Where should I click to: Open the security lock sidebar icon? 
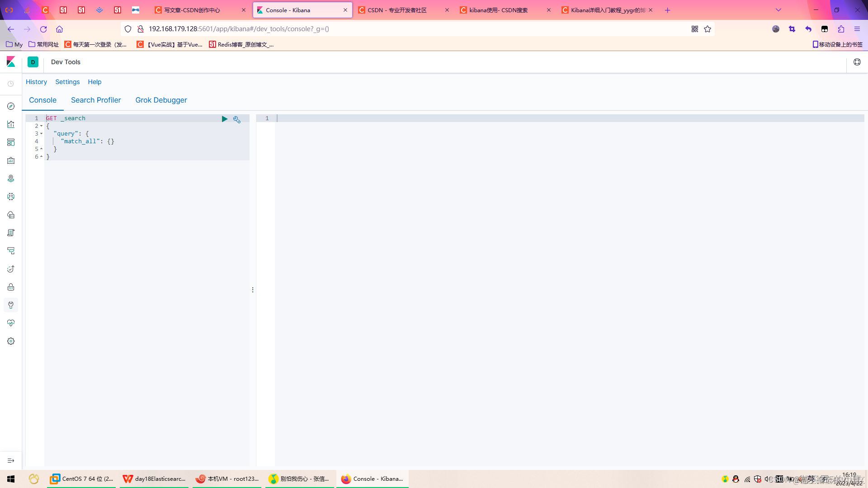(x=11, y=287)
